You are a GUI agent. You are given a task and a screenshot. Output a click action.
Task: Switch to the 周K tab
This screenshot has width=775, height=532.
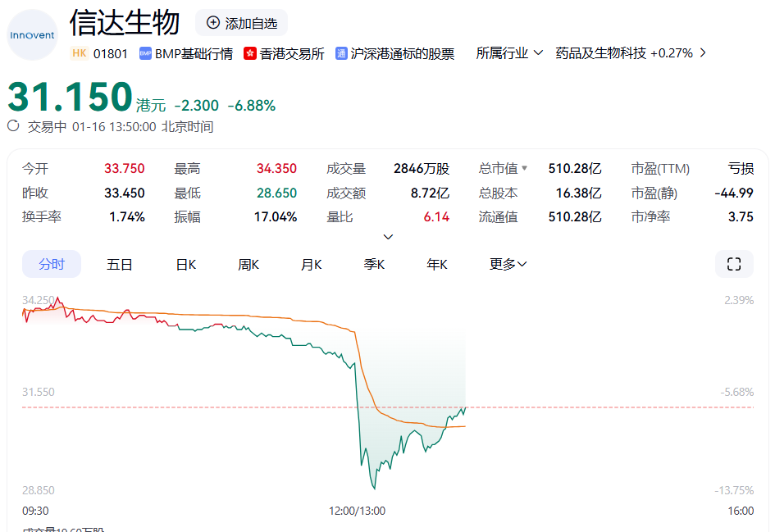(248, 264)
